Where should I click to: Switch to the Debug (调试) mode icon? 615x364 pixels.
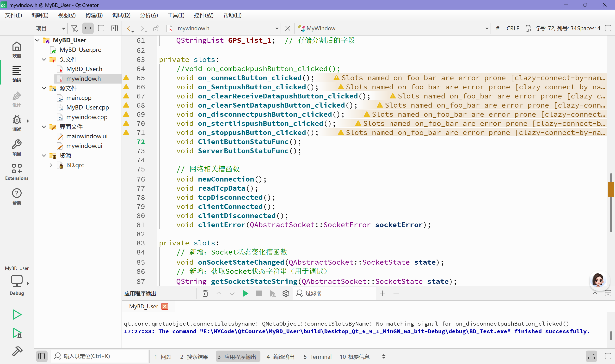click(17, 123)
